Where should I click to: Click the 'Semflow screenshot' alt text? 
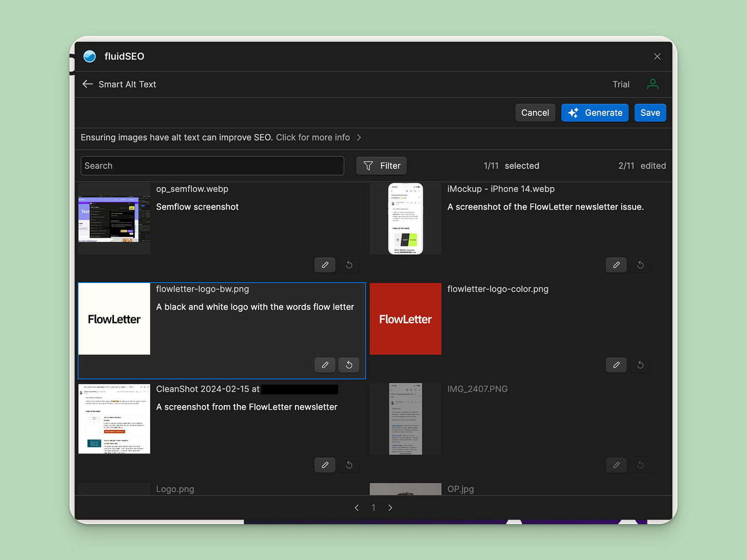point(198,207)
